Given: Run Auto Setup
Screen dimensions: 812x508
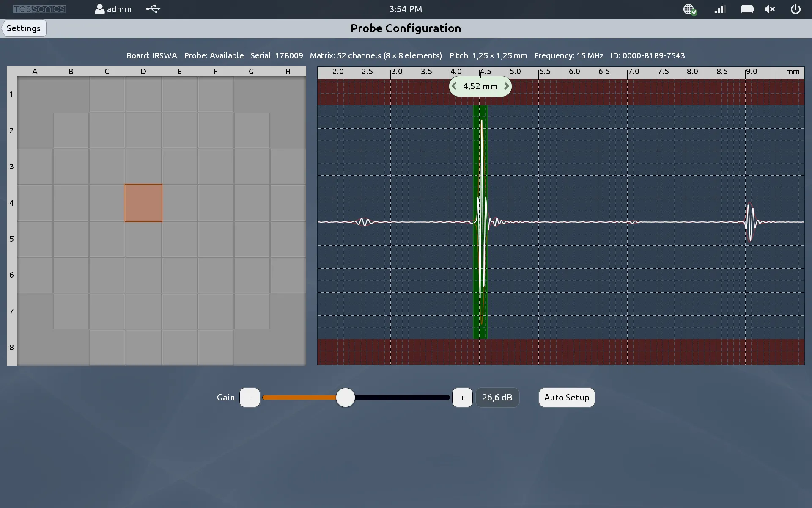Looking at the screenshot, I should coord(566,398).
